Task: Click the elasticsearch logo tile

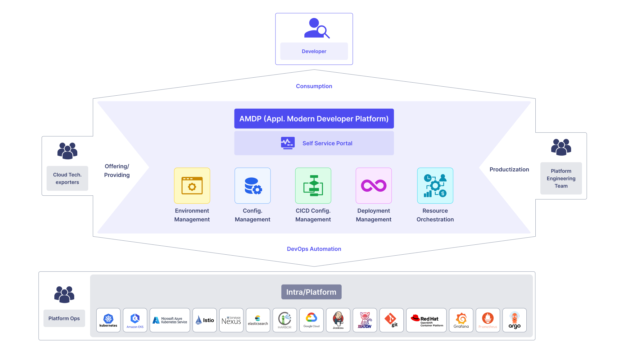Action: coord(258,320)
